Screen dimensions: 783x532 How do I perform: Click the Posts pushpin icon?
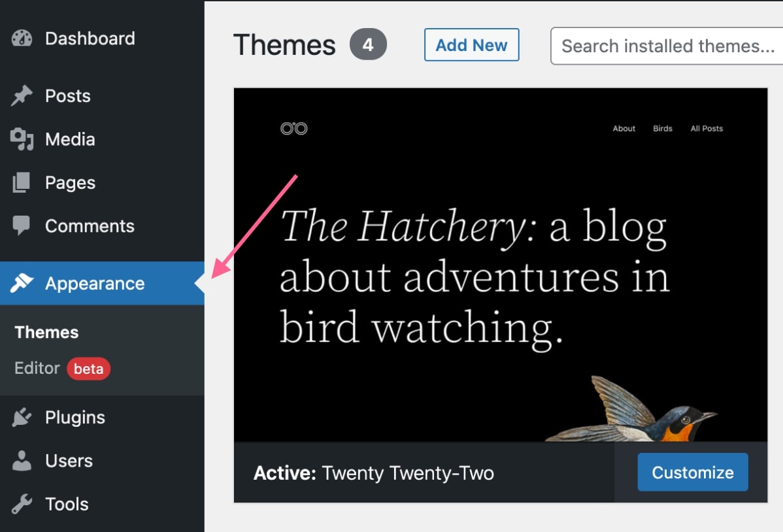[x=22, y=95]
